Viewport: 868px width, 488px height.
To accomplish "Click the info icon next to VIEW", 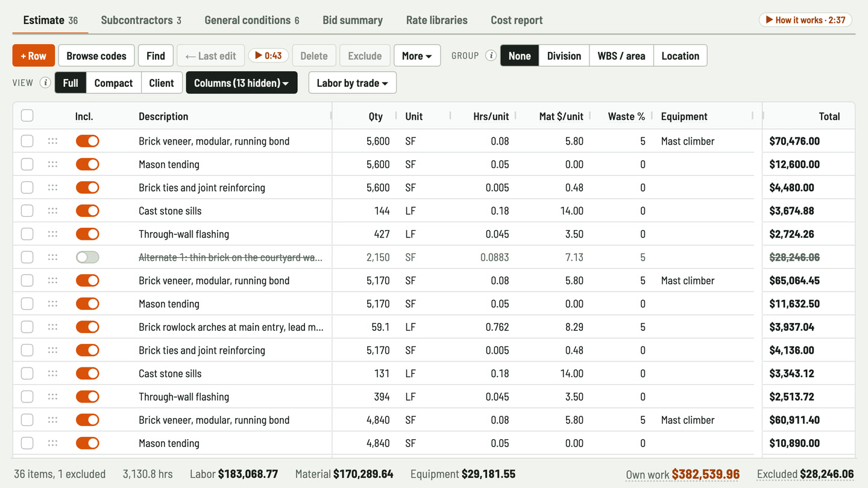I will (x=45, y=83).
